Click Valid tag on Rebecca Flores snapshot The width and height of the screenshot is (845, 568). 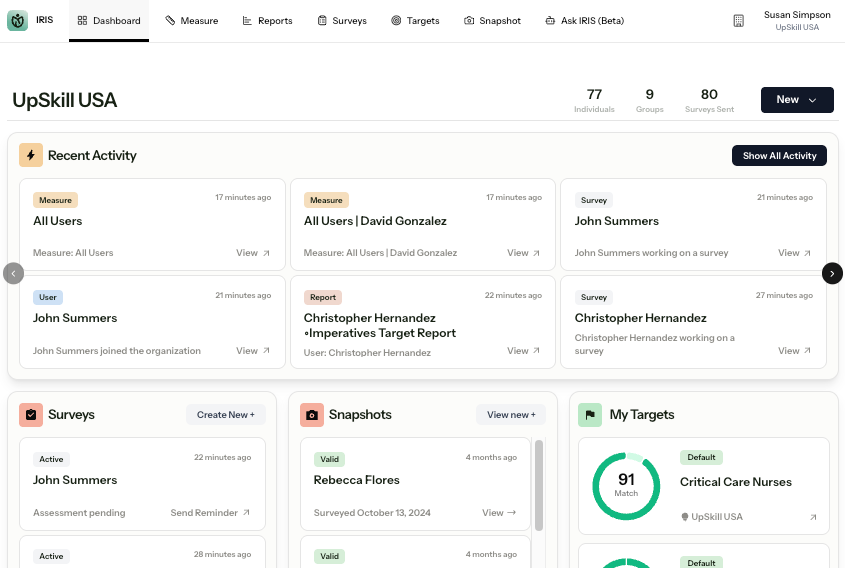(x=329, y=460)
